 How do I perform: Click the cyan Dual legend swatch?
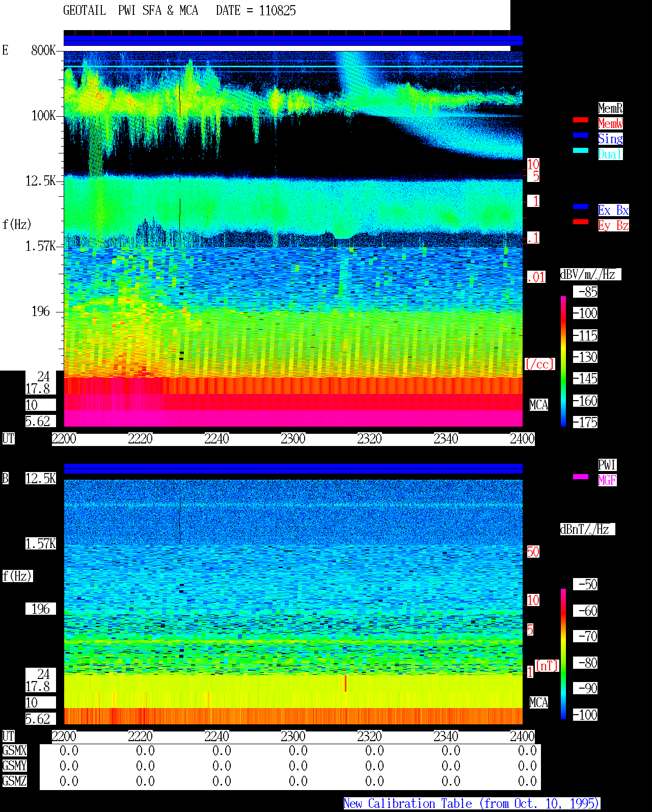click(581, 150)
